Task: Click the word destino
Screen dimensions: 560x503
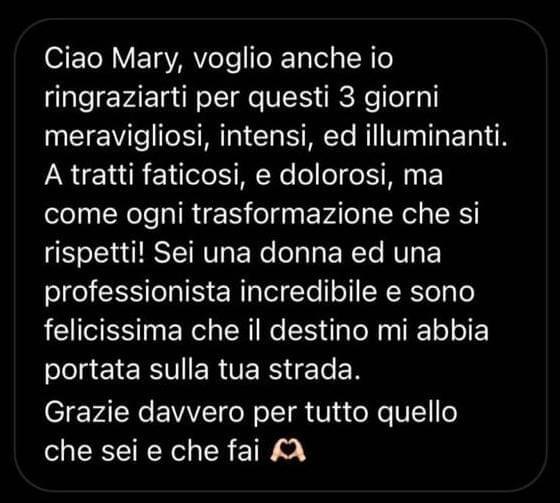Action: tap(319, 332)
